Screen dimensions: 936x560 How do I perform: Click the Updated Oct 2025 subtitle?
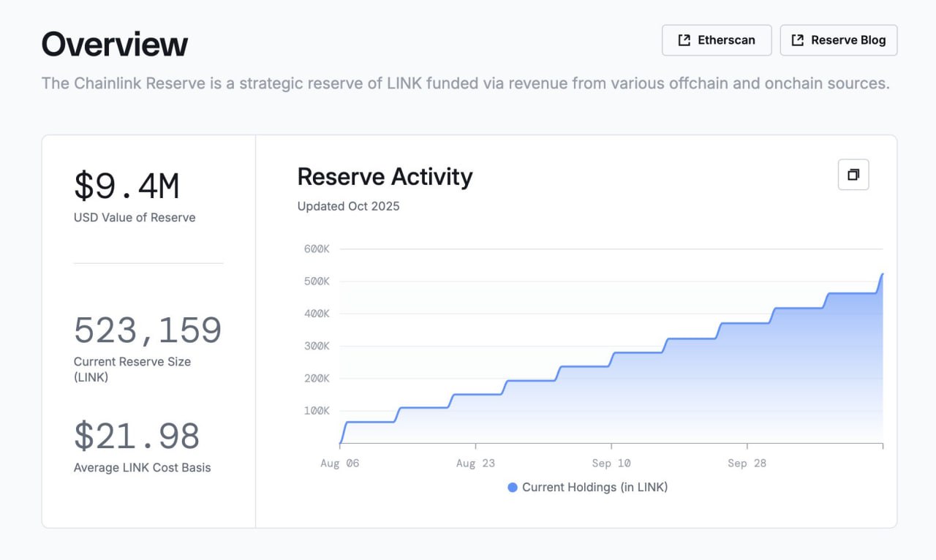click(x=348, y=206)
